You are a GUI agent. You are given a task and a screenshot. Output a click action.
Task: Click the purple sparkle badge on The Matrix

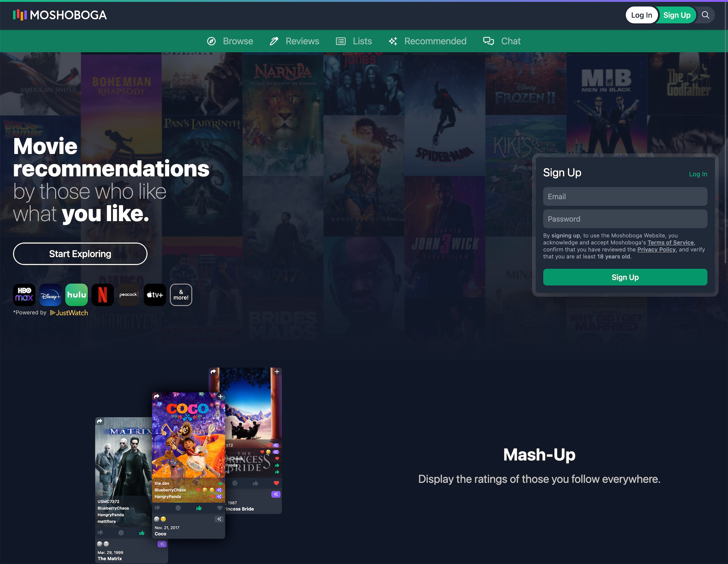162,544
